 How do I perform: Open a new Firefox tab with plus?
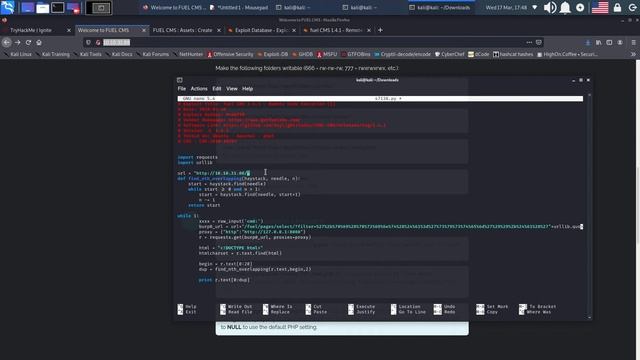click(380, 30)
